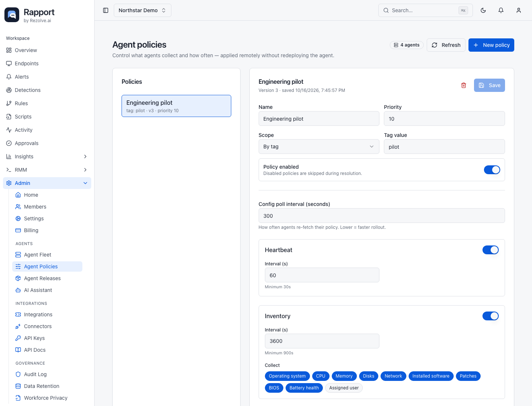Enable the Assigned user collect chip
Screen dimensions: 532x406
[344, 388]
